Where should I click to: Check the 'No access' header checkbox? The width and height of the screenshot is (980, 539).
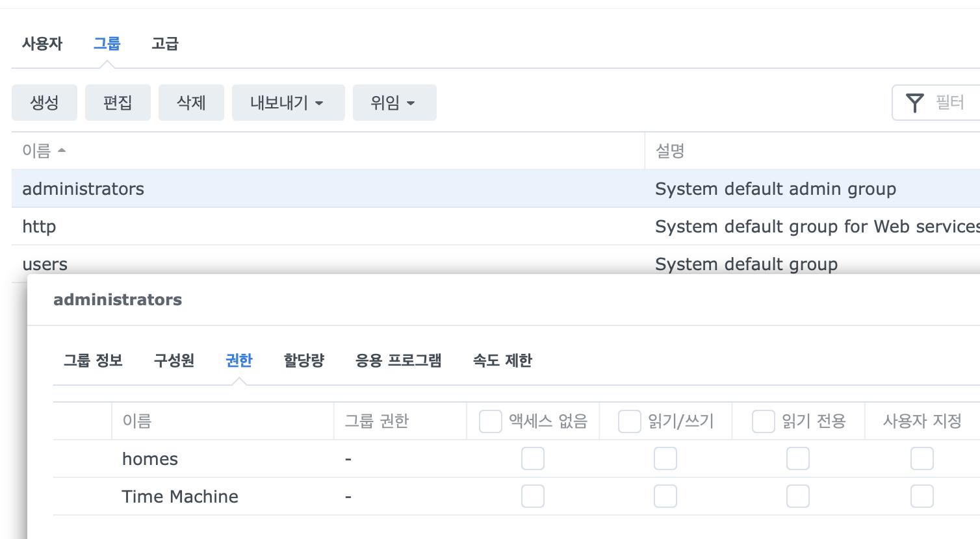pos(490,421)
